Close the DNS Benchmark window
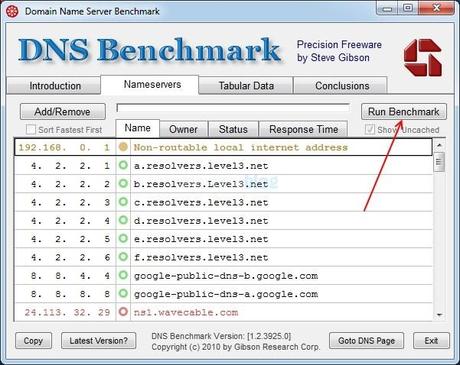 point(436,8)
